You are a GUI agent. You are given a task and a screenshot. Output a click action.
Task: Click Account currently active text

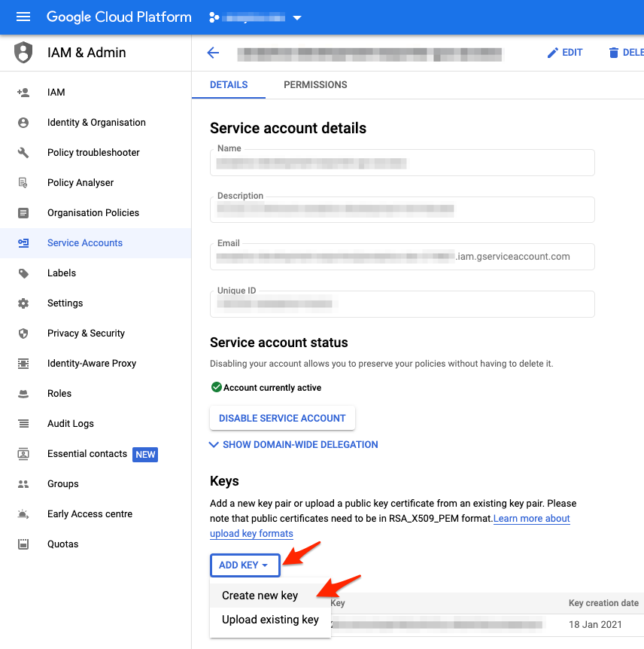272,388
